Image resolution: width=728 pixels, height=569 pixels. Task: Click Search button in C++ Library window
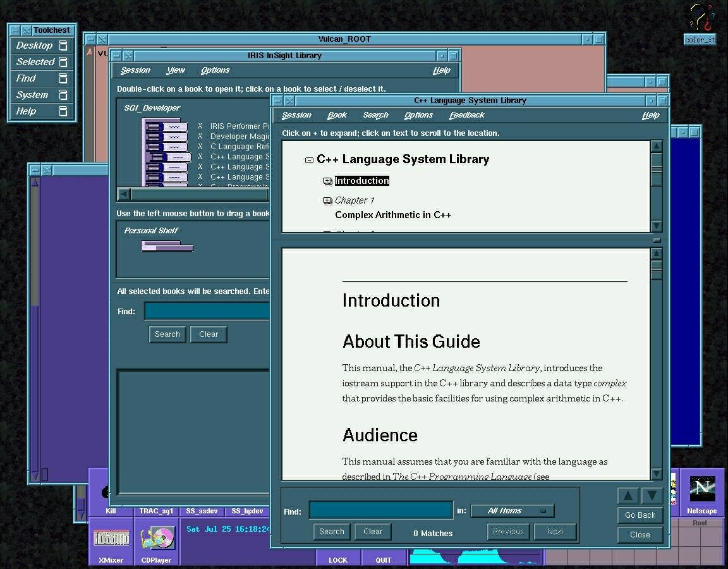tap(332, 531)
